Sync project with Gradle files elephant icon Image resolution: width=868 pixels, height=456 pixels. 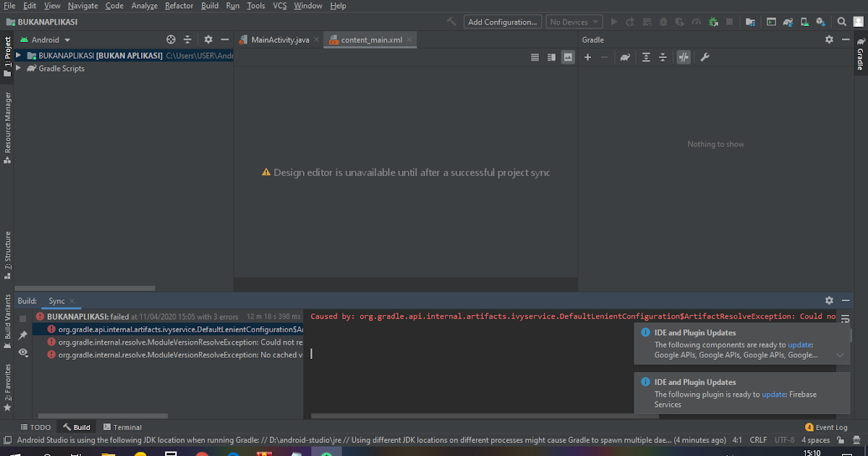coord(787,22)
